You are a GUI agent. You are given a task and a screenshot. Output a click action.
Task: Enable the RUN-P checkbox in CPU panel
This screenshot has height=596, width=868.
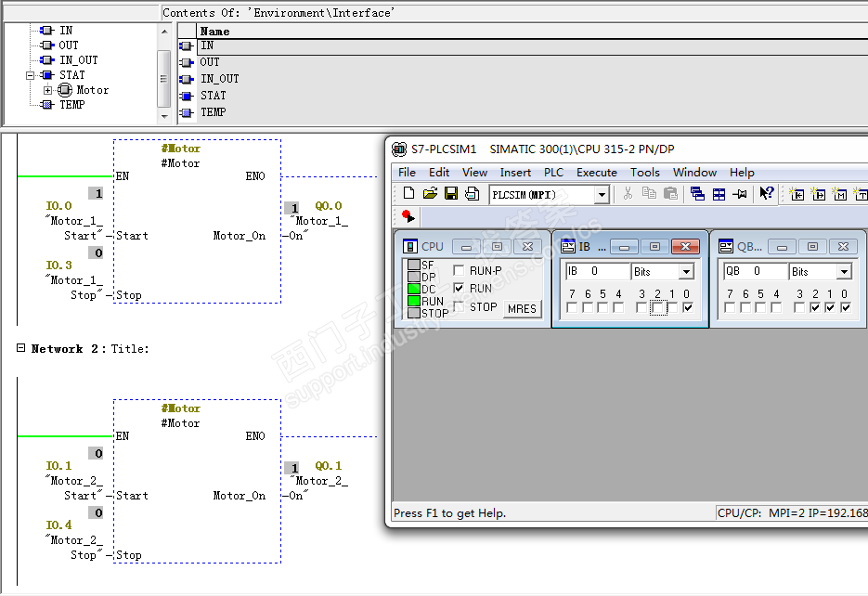point(459,271)
